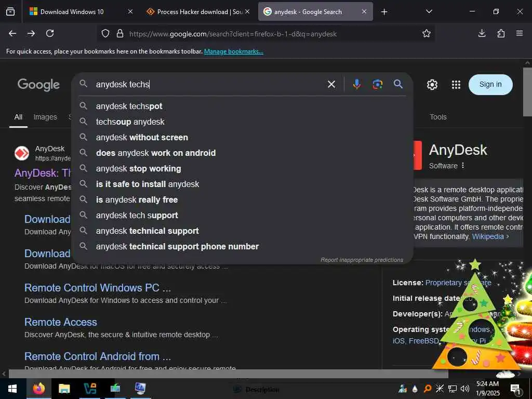Close the anydesk Google Search tab

pyautogui.click(x=364, y=12)
